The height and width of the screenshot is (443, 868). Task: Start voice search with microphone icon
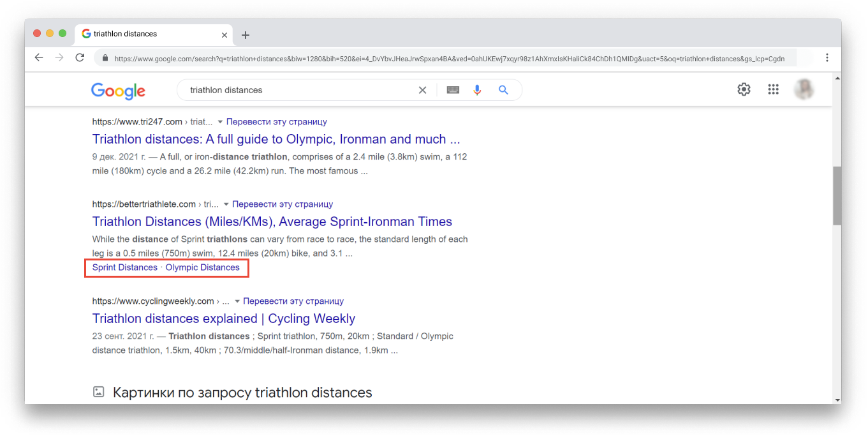[477, 90]
